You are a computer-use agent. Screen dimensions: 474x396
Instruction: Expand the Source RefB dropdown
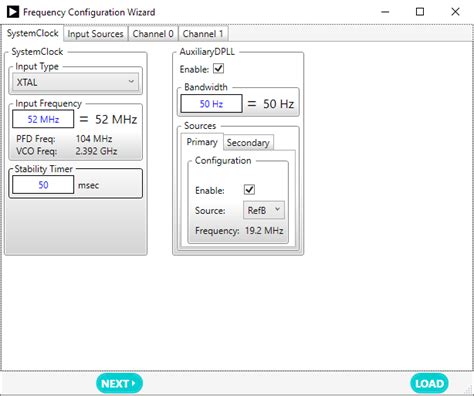(264, 210)
